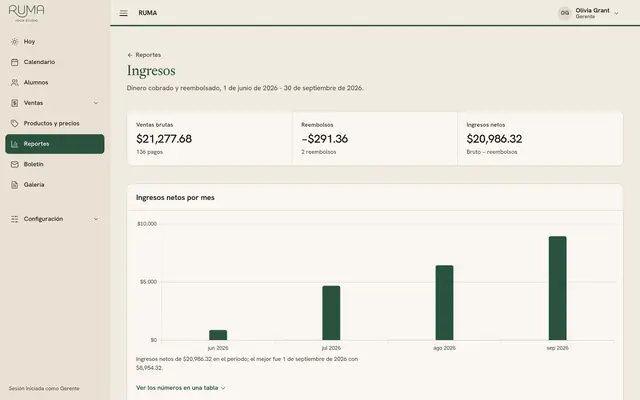Screen dimensions: 640x400
Task: Click the RUMA yoga studio logo
Action: coord(27,13)
